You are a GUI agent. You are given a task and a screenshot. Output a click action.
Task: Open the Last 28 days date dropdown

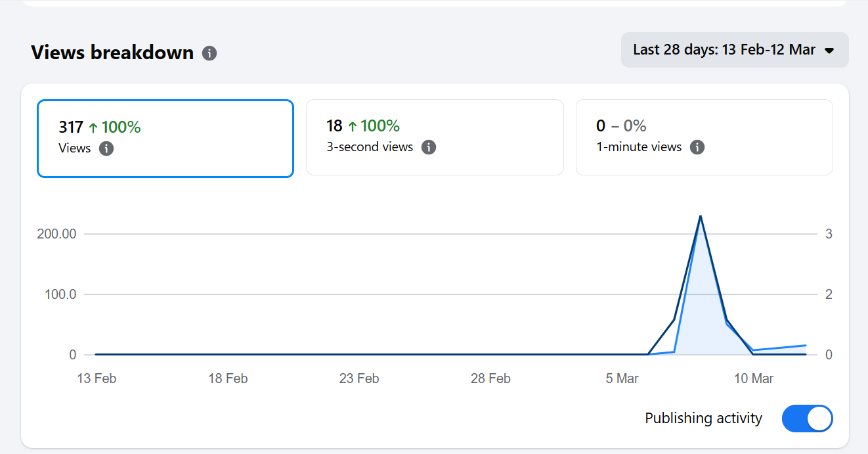[x=734, y=50]
